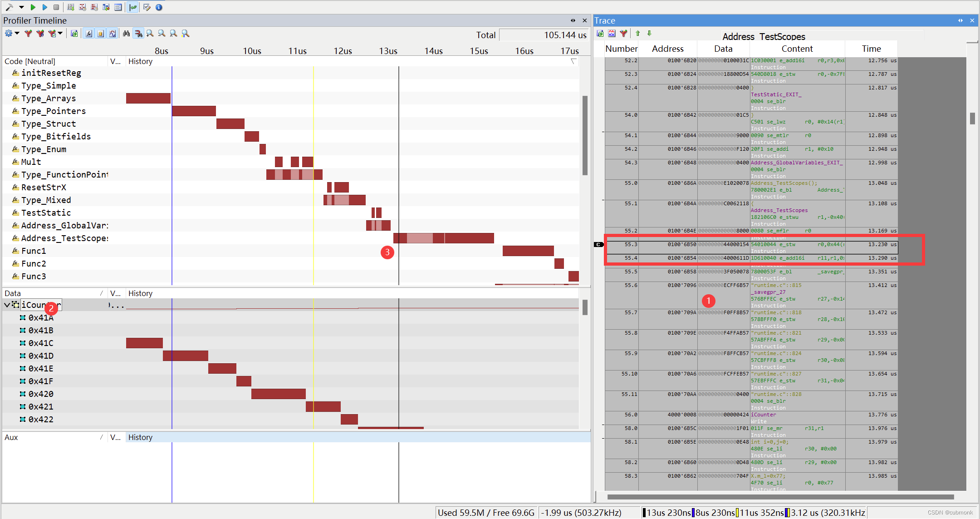This screenshot has width=980, height=519.
Task: Click the Data section column header
Action: 55,293
